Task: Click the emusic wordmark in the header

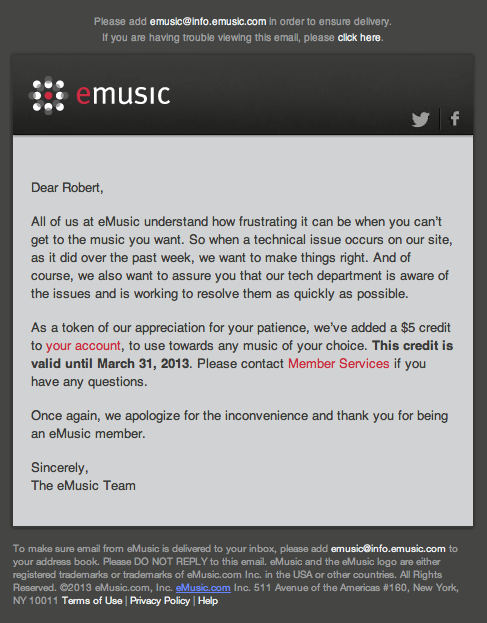Action: click(x=124, y=95)
